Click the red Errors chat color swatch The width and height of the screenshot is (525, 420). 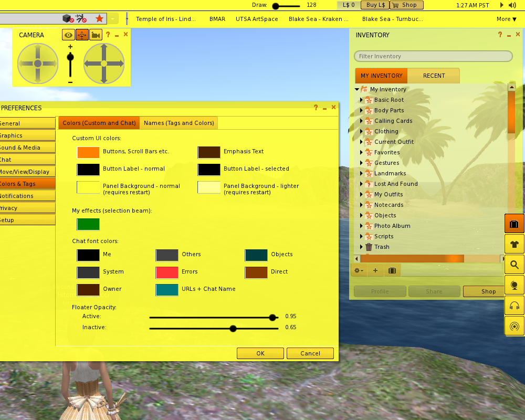167,272
